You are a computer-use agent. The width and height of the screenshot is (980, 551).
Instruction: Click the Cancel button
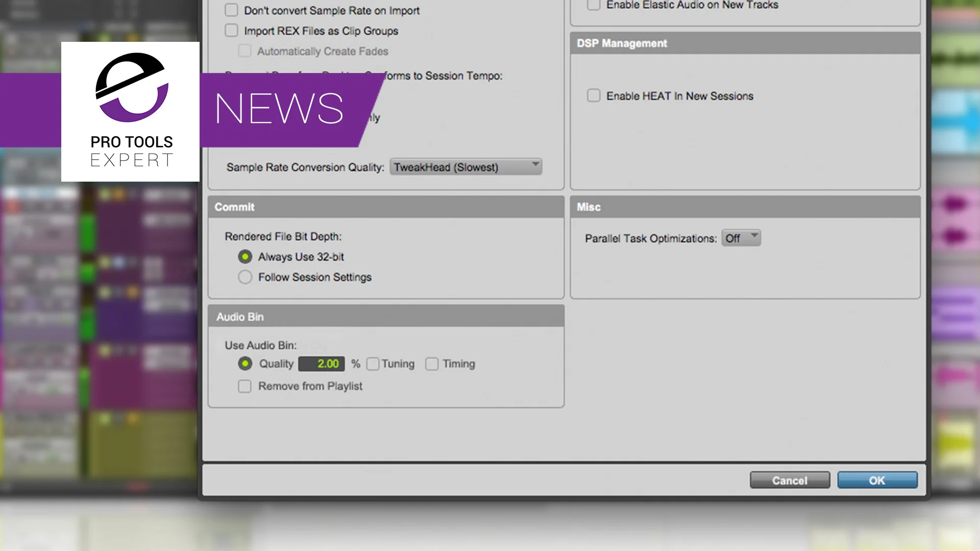789,480
